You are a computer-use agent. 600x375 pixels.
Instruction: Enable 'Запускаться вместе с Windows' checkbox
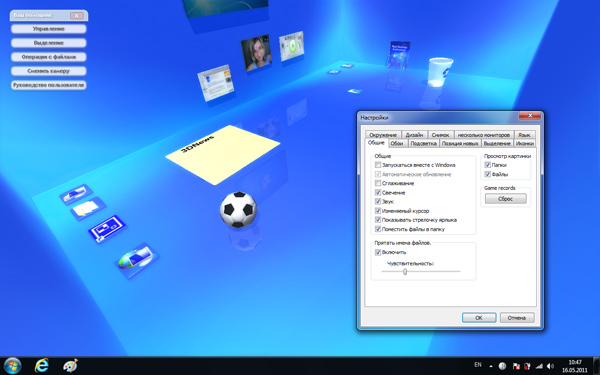tap(378, 165)
